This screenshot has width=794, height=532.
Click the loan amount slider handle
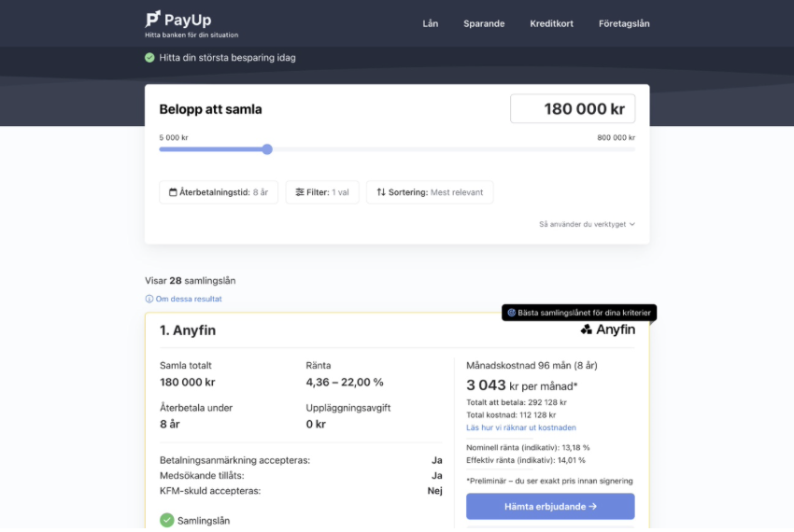(267, 149)
